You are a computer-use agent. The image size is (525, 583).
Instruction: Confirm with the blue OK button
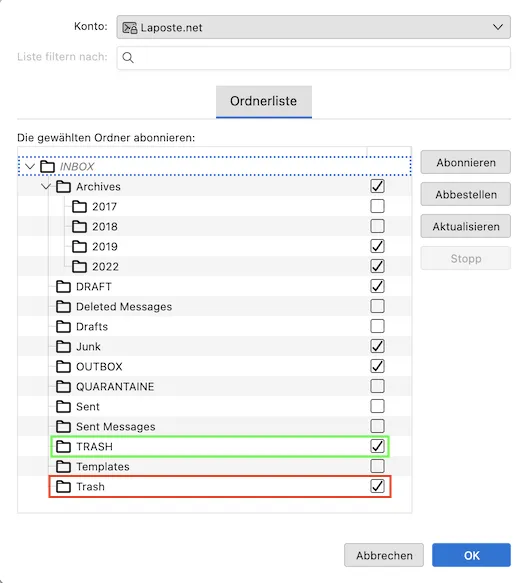471,555
